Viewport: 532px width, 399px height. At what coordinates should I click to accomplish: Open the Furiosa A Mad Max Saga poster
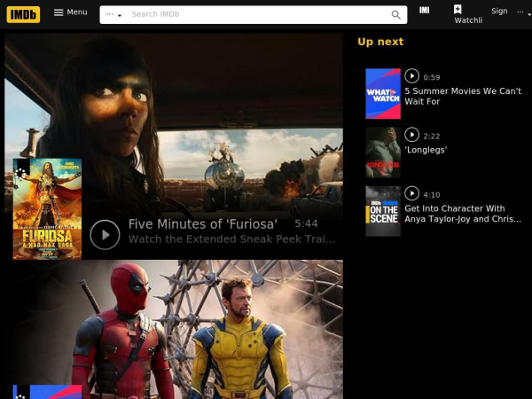coord(47,209)
